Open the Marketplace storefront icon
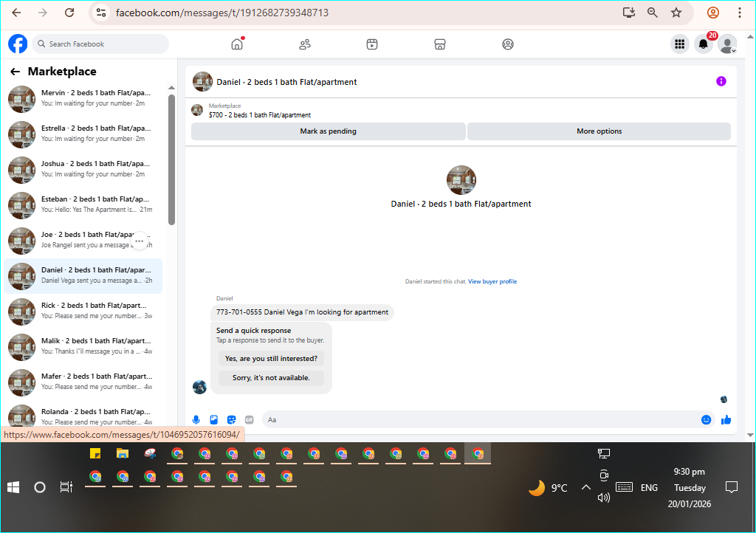Image resolution: width=756 pixels, height=533 pixels. (440, 44)
